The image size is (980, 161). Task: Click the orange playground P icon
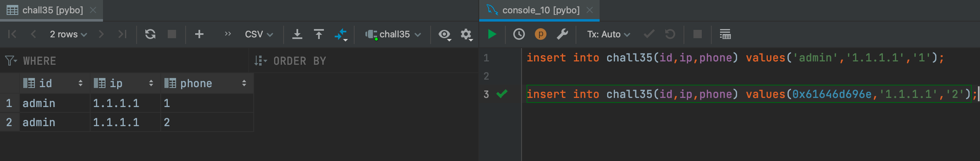coord(540,34)
